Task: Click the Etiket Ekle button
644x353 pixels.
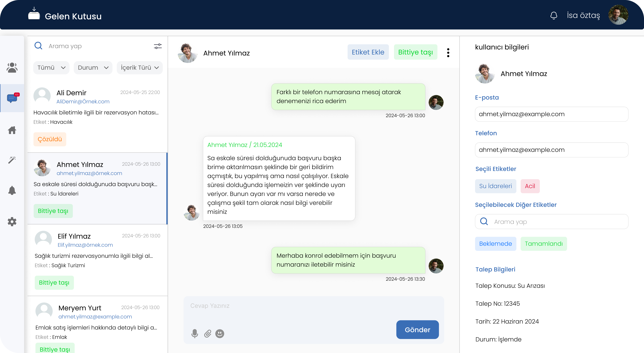Action: (x=368, y=52)
